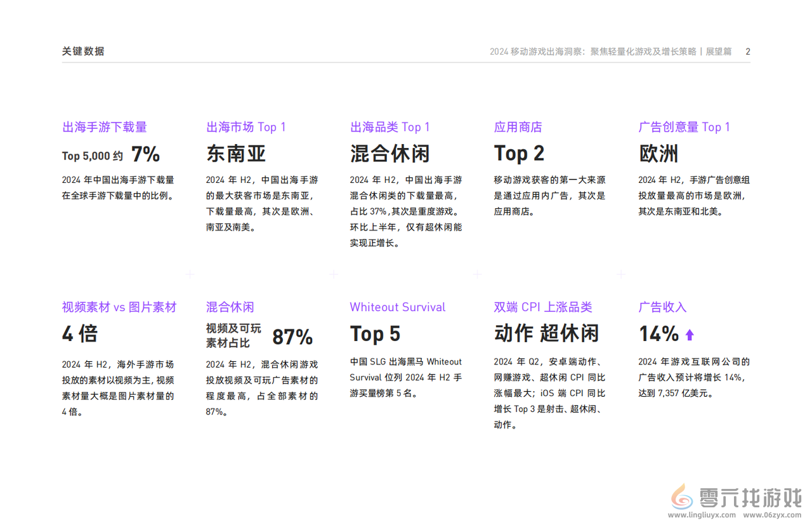Click the plus marker below 出海市场 Top 1 column
The width and height of the screenshot is (812, 520).
click(x=333, y=274)
